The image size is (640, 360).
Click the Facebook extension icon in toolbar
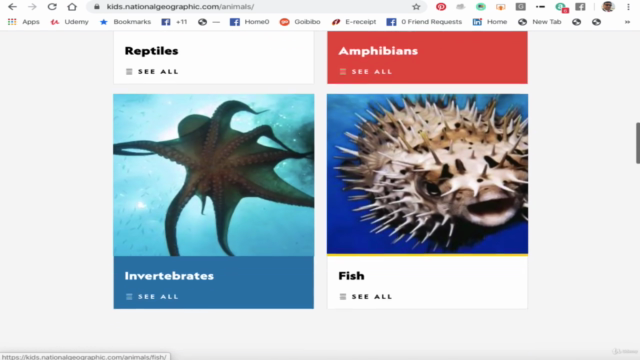point(580,7)
